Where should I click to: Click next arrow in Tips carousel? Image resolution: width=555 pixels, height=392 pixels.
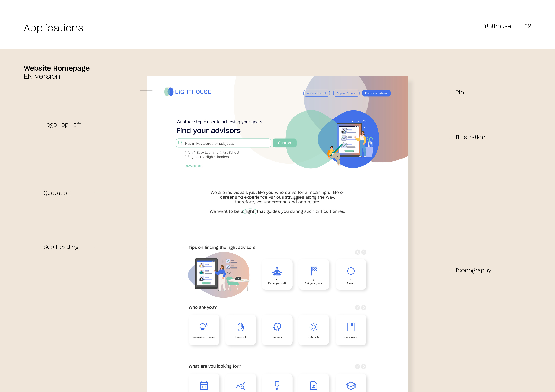(364, 252)
